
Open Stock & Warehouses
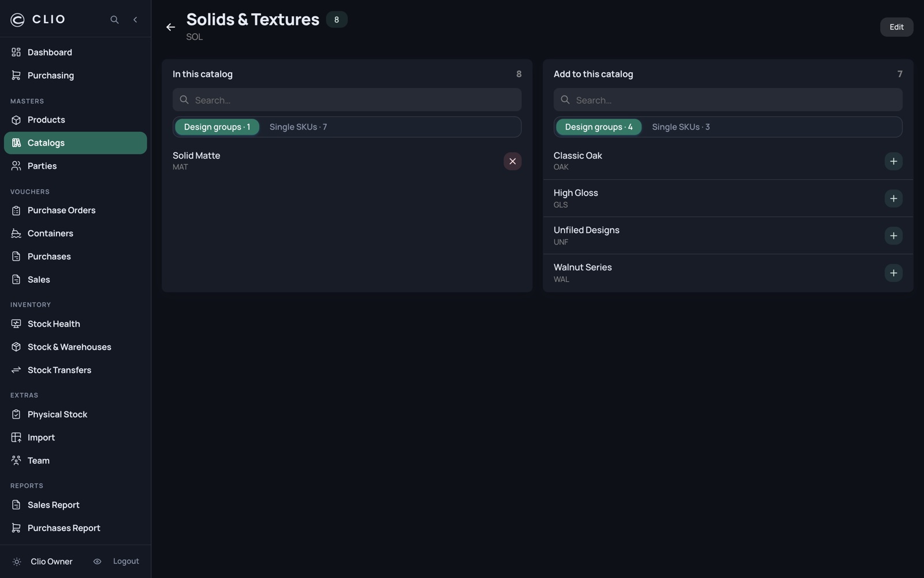pyautogui.click(x=76, y=347)
